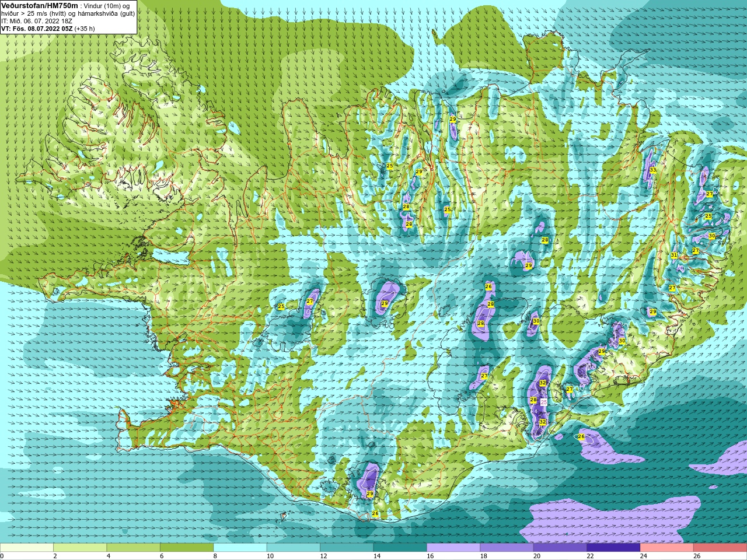747x560 pixels.
Task: Select the light lime 2–4 legend swatch
Action: pos(80,548)
